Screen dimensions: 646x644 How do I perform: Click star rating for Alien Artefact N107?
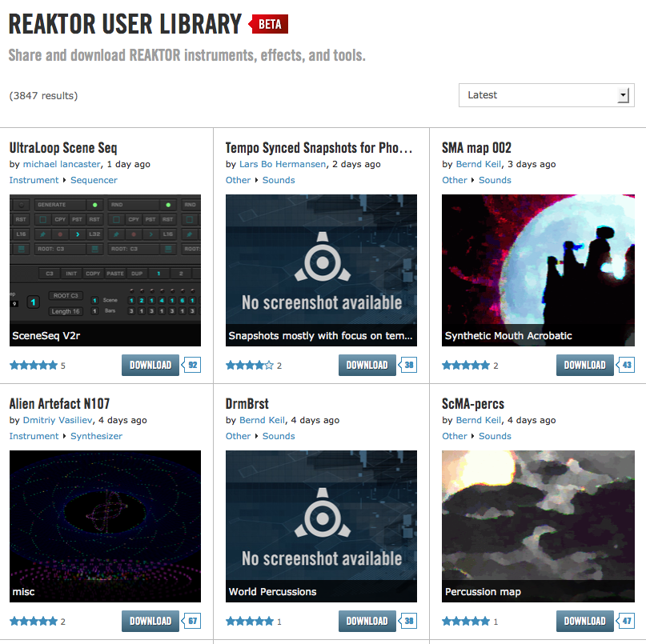pos(34,622)
